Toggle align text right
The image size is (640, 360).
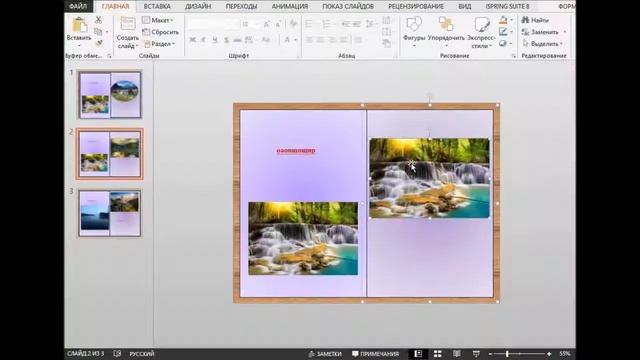(332, 40)
